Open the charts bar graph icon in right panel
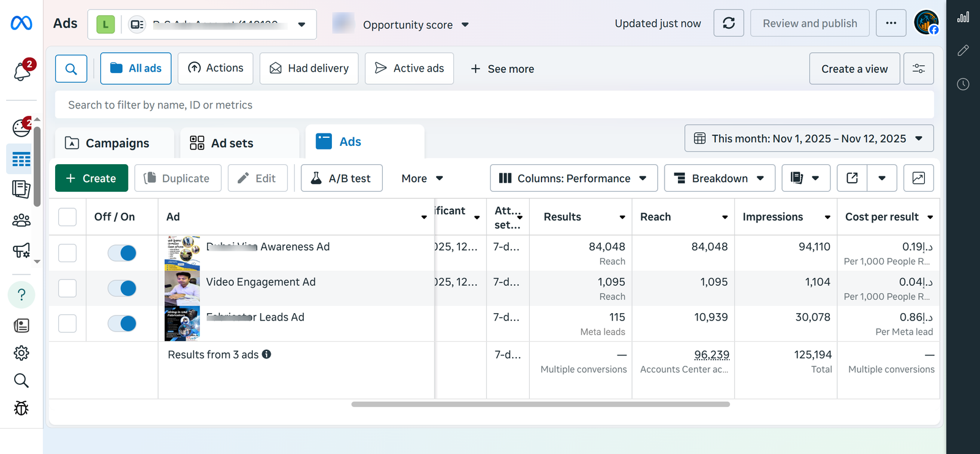 click(963, 17)
